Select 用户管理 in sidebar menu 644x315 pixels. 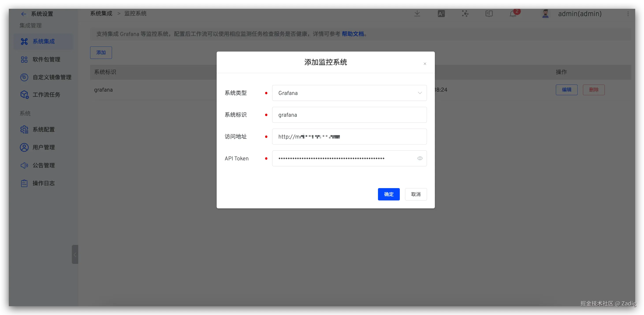(x=43, y=147)
